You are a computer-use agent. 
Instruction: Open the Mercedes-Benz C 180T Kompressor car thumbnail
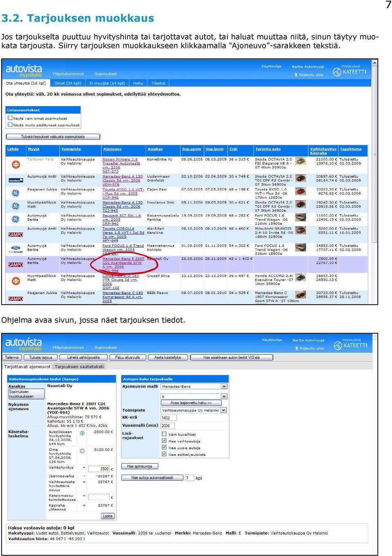point(301,295)
